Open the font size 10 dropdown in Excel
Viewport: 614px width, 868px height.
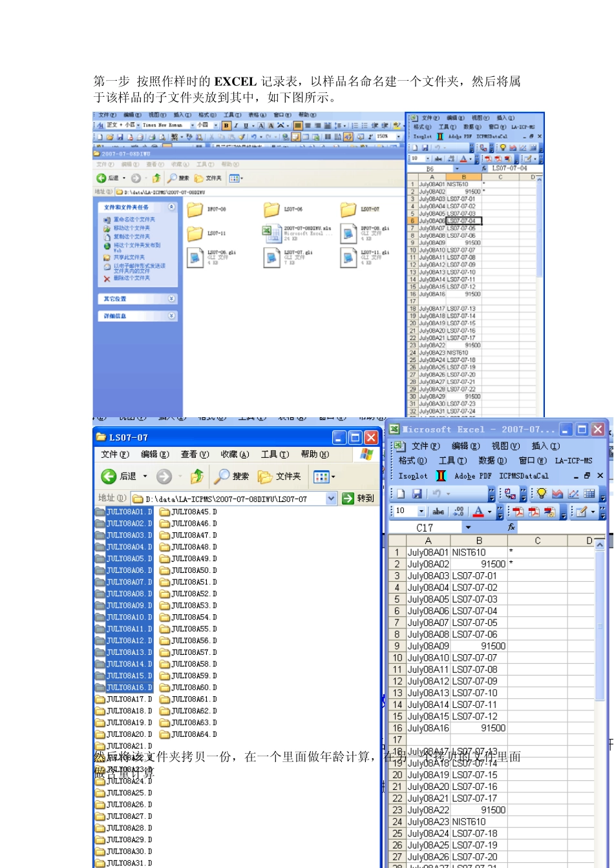pos(421,512)
